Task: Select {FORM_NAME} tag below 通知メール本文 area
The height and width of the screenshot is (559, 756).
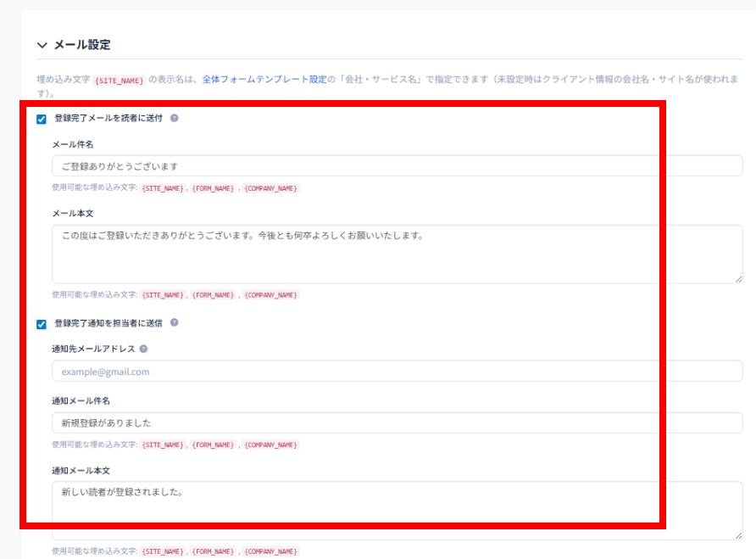Action: (x=213, y=551)
